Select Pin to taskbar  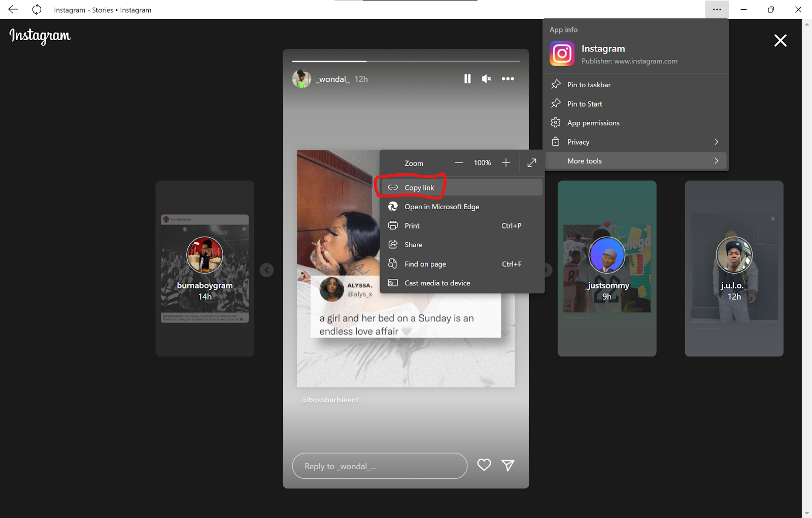635,85
